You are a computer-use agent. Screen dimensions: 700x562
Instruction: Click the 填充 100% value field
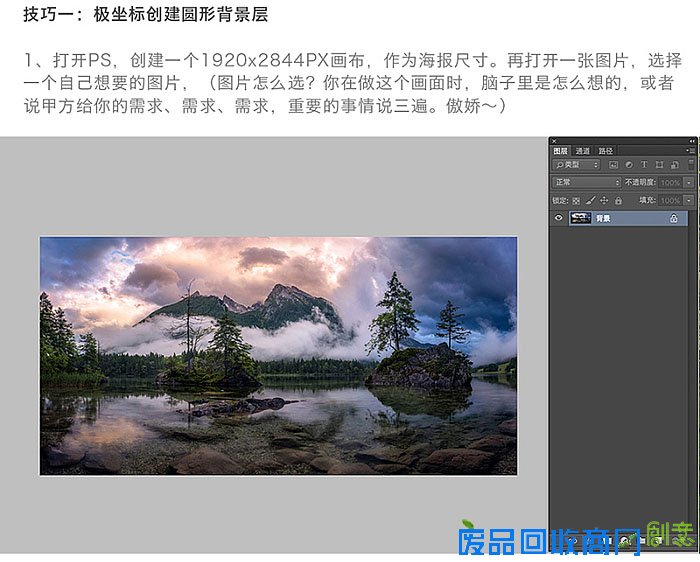pos(671,200)
